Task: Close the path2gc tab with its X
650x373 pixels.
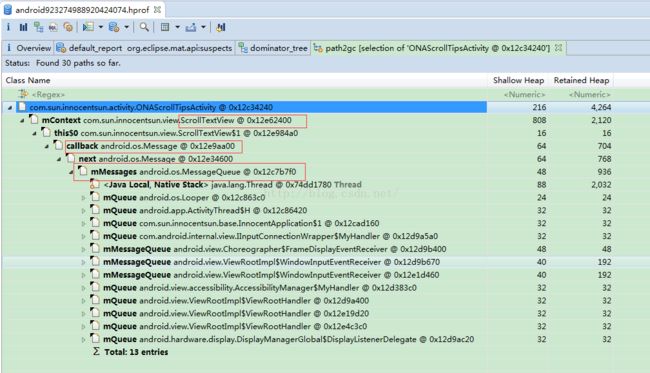Action: click(558, 48)
